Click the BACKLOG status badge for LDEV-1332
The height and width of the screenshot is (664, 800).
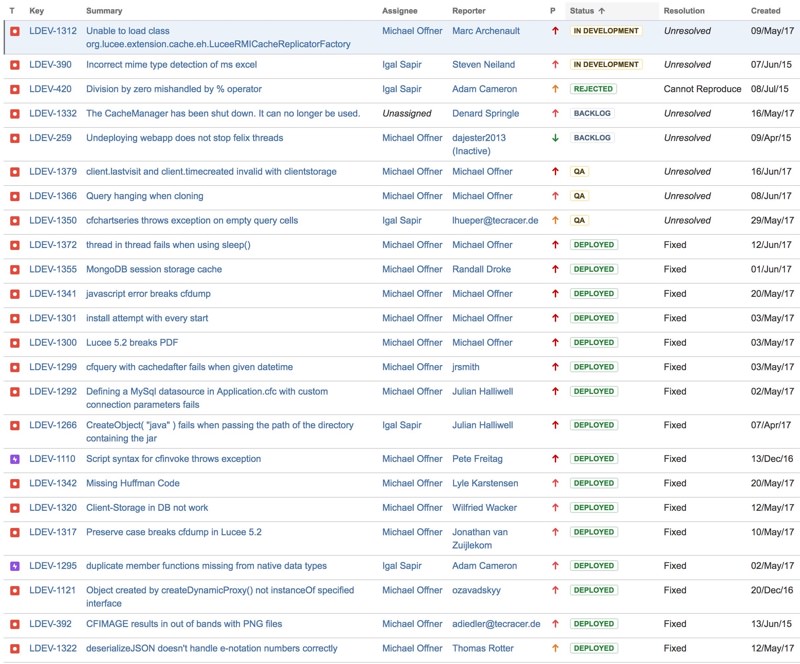[592, 113]
